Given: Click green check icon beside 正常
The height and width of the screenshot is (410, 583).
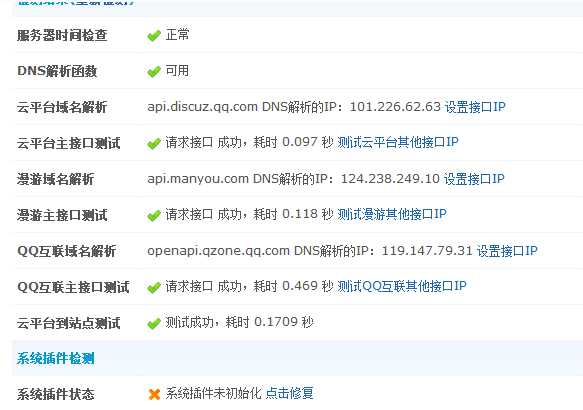Looking at the screenshot, I should [x=154, y=36].
